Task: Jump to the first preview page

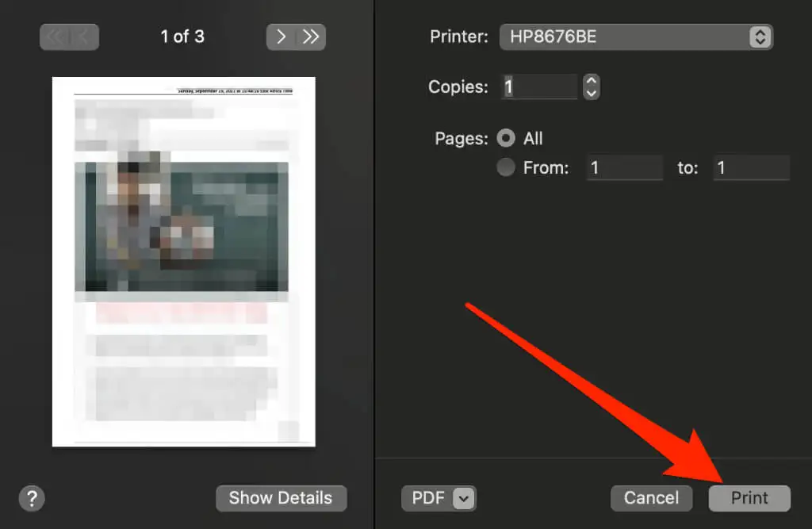Action: (55, 36)
